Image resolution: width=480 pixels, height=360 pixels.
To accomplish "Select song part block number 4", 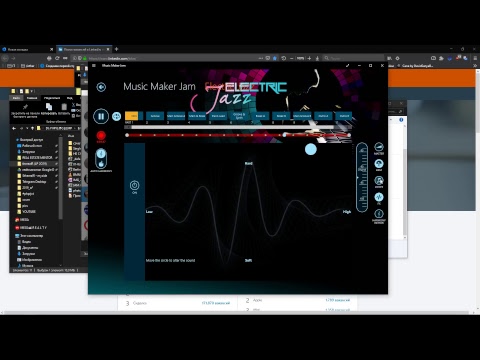I will coord(197,116).
